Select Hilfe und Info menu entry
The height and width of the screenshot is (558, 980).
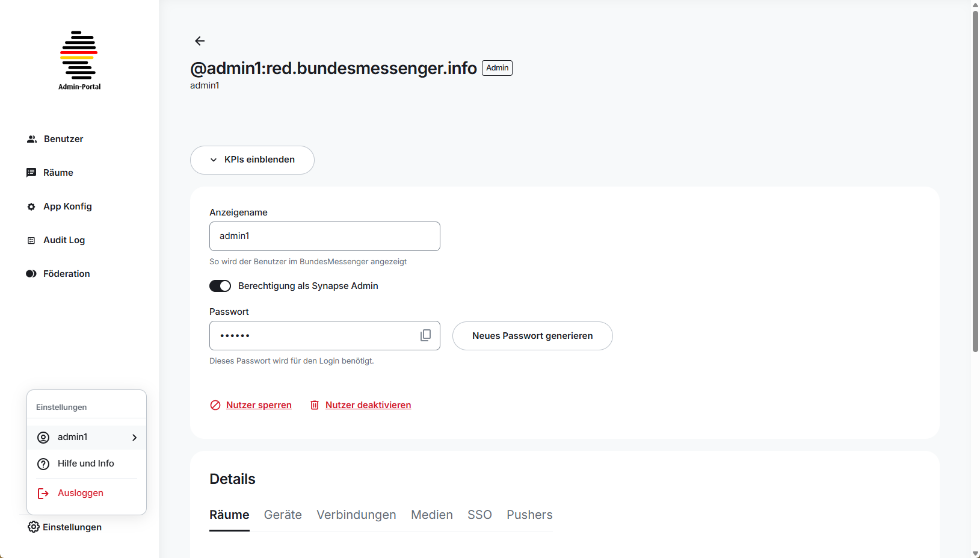coord(87,463)
